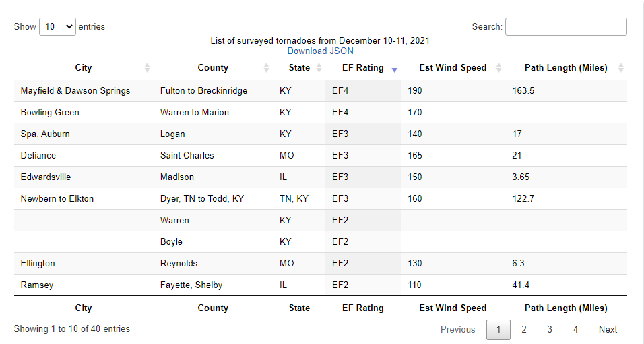Go to page 3 of results
The width and height of the screenshot is (644, 344).
pos(550,330)
